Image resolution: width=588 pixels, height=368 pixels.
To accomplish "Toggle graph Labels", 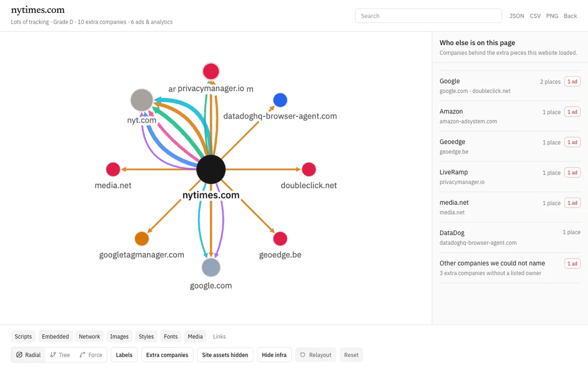I will pos(124,355).
